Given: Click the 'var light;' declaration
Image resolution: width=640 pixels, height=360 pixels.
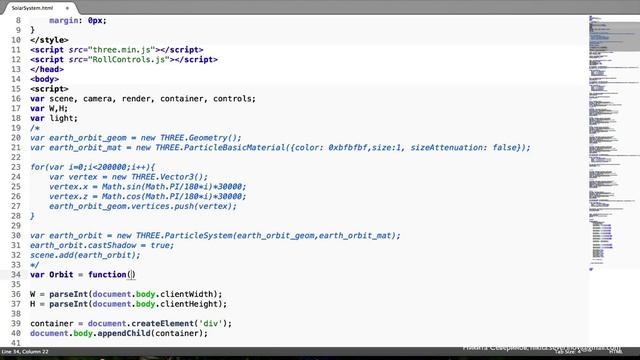Looking at the screenshot, I should [54, 118].
